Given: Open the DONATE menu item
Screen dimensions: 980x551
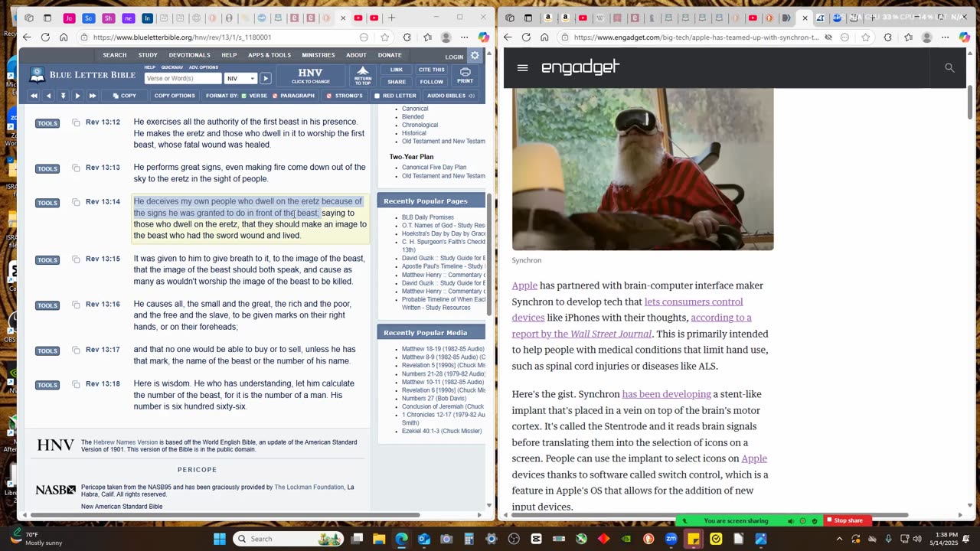Looking at the screenshot, I should (x=390, y=55).
